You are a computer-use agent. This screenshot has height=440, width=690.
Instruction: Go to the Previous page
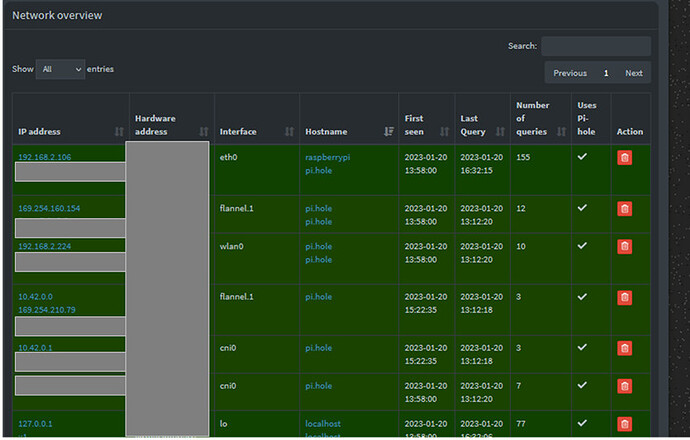pyautogui.click(x=570, y=73)
